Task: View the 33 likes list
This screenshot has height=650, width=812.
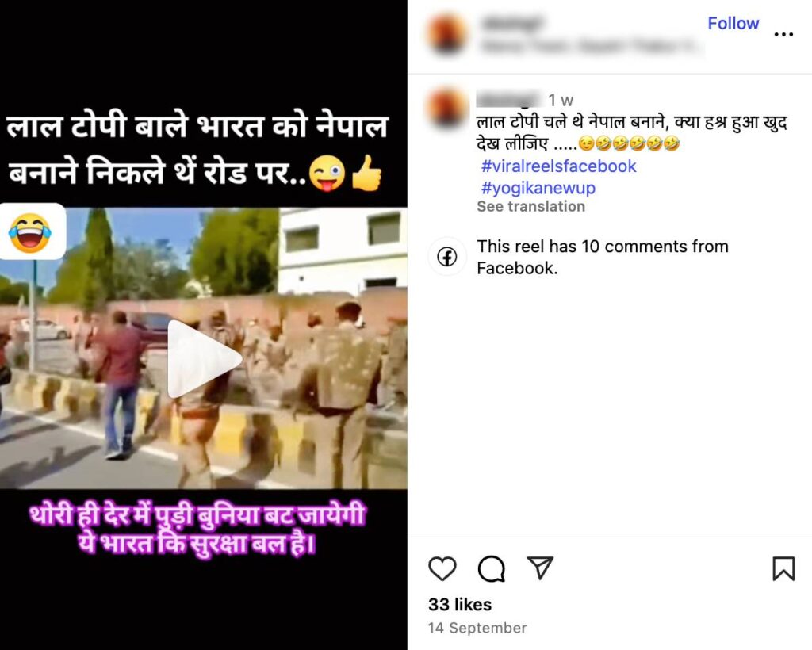Action: [460, 605]
